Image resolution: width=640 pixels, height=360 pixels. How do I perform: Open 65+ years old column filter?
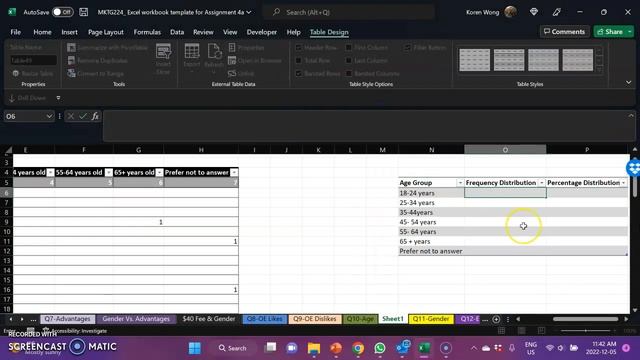point(160,173)
